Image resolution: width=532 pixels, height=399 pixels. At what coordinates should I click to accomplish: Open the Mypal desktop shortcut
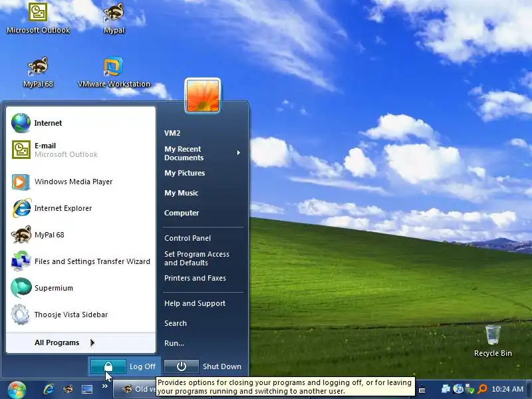pyautogui.click(x=114, y=18)
